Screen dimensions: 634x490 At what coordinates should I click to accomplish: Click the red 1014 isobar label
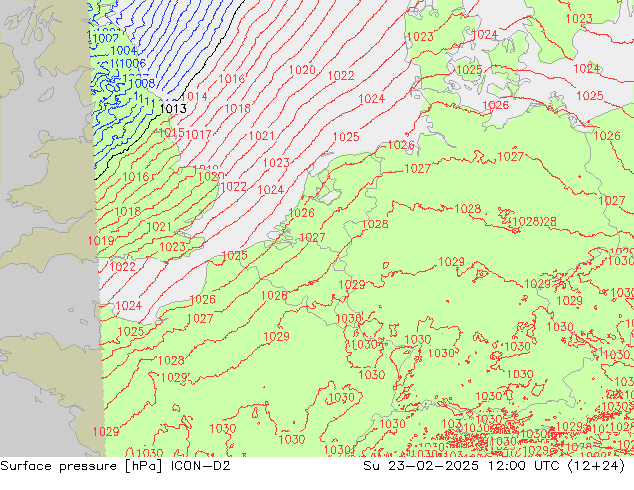194,97
